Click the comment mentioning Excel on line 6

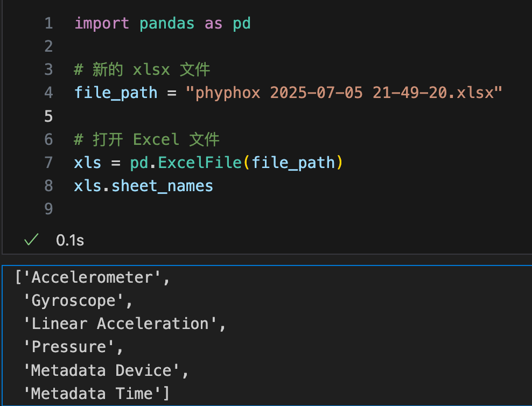[146, 139]
